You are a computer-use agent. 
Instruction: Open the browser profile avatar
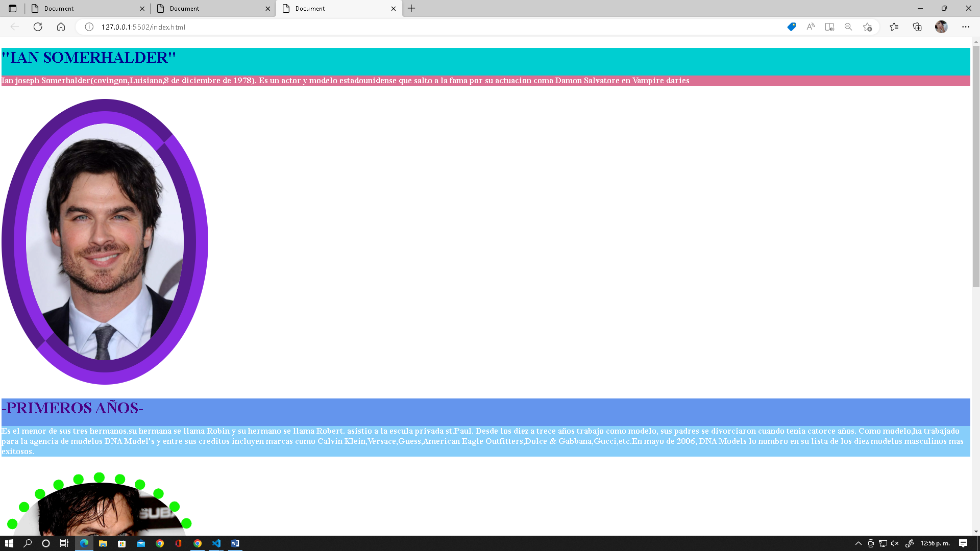(x=941, y=27)
